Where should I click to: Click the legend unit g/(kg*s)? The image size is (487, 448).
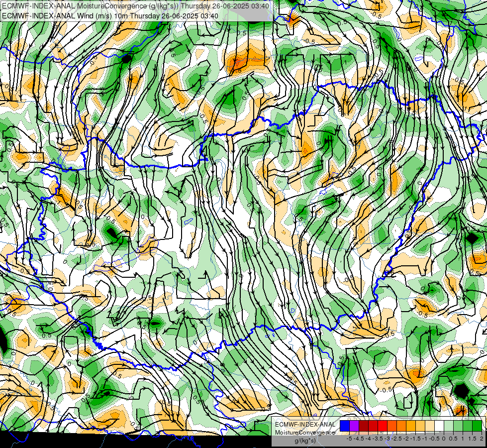pos(305,441)
